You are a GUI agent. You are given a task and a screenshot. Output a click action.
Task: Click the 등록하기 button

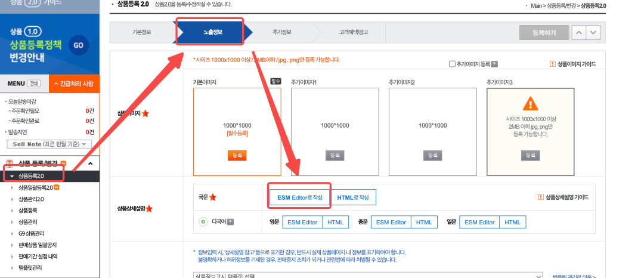[544, 32]
